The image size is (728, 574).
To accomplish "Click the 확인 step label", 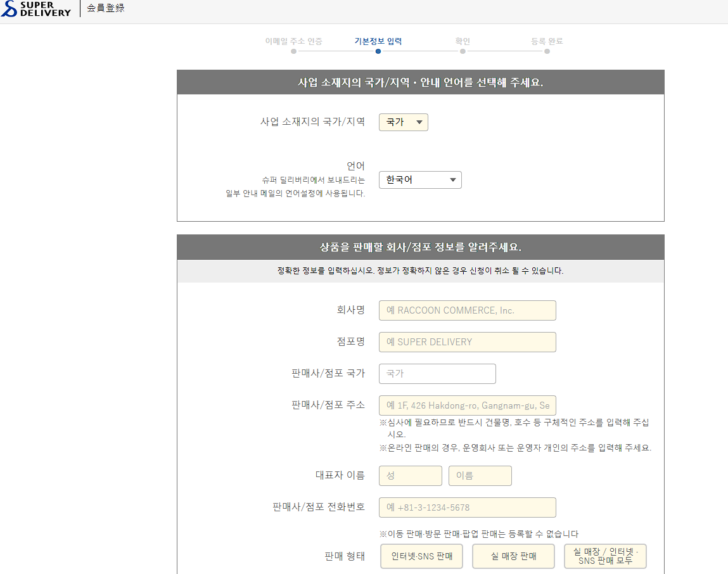I will click(x=463, y=41).
